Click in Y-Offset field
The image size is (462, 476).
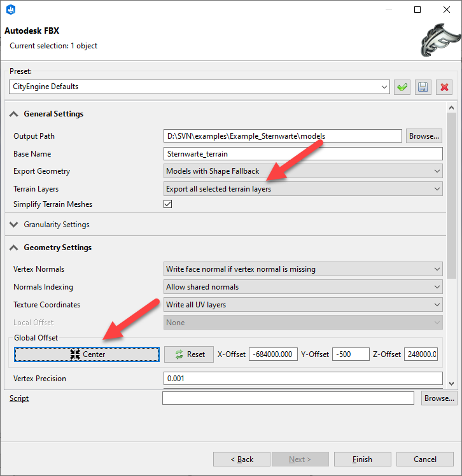click(351, 354)
